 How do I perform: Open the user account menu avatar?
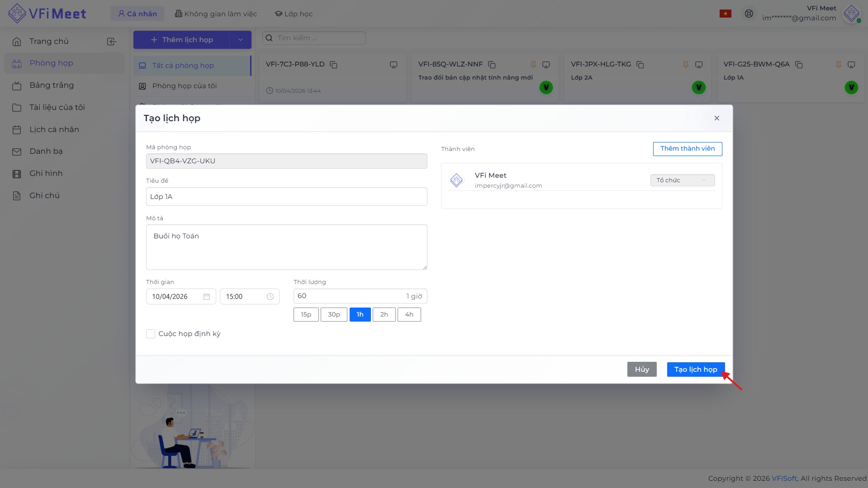coord(851,14)
